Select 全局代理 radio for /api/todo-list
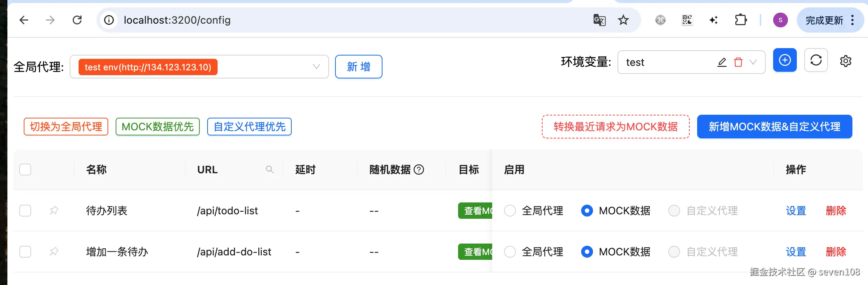Screen dimensions: 868x285 (x=510, y=211)
